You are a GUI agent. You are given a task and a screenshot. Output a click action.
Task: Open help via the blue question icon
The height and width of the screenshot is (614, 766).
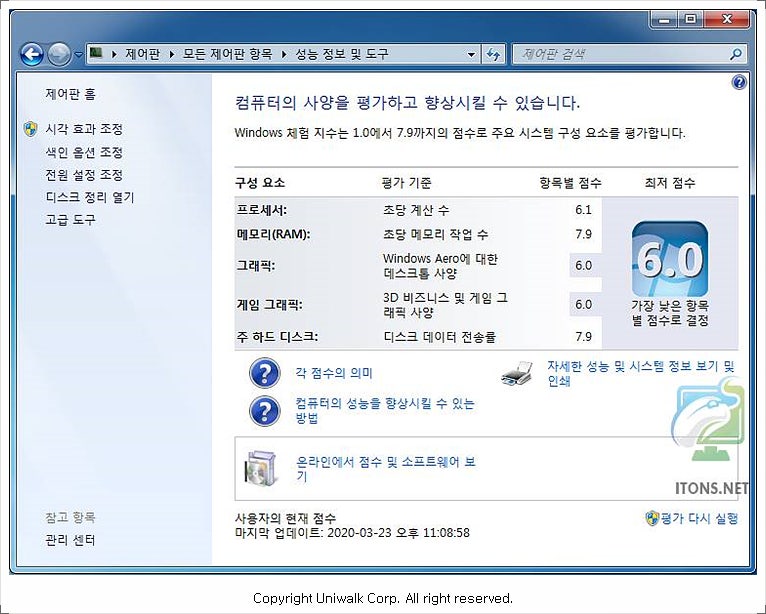click(739, 82)
